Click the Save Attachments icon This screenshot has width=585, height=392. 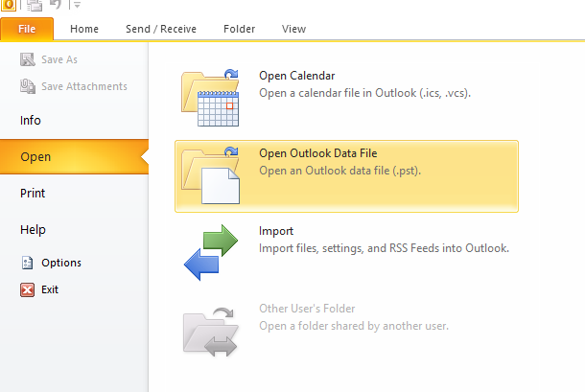[x=28, y=86]
